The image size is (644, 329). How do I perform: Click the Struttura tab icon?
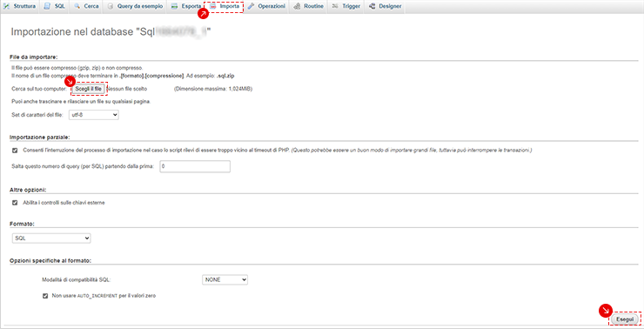7,7
